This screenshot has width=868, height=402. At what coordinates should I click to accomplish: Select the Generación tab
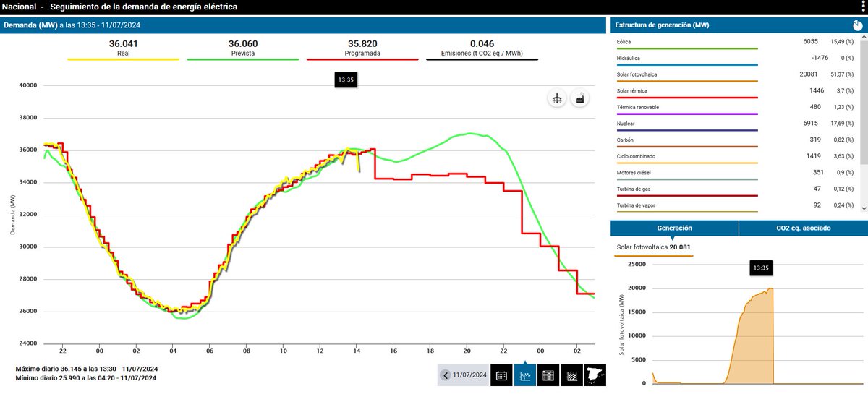click(x=674, y=228)
